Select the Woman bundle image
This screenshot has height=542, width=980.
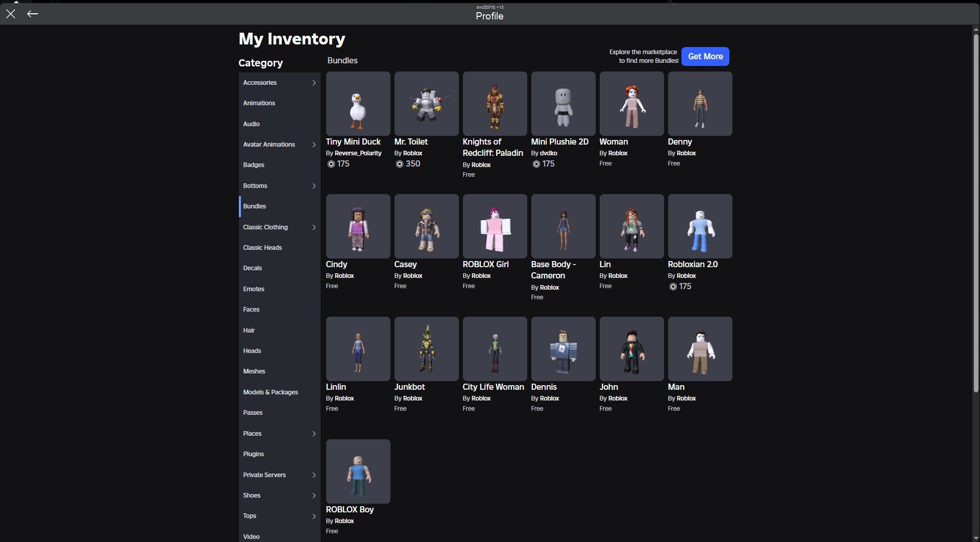[631, 104]
